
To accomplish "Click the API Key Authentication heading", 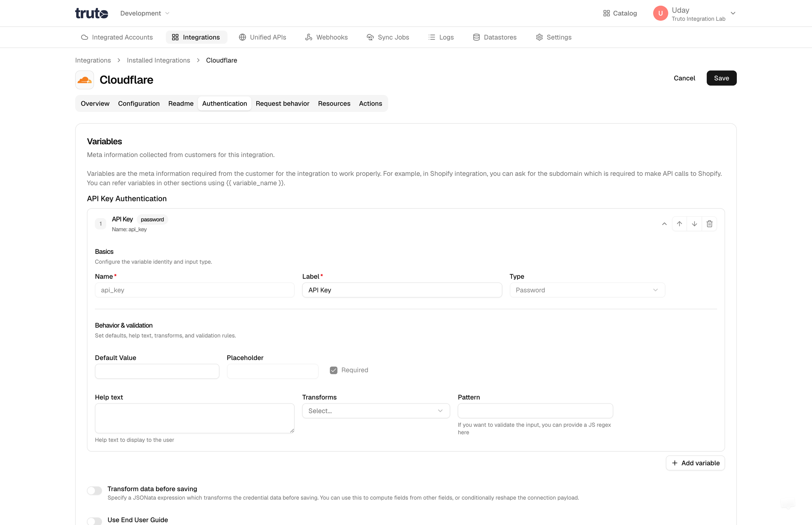I will pos(127,199).
